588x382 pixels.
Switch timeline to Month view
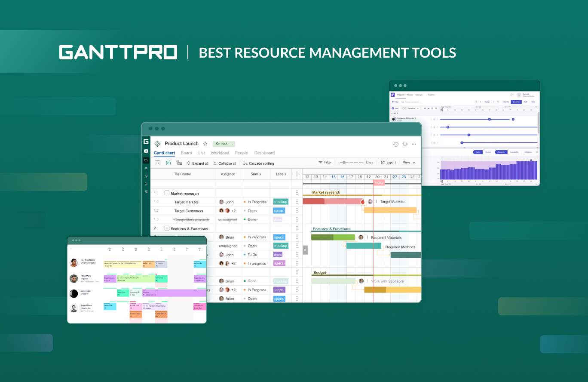[x=506, y=102]
